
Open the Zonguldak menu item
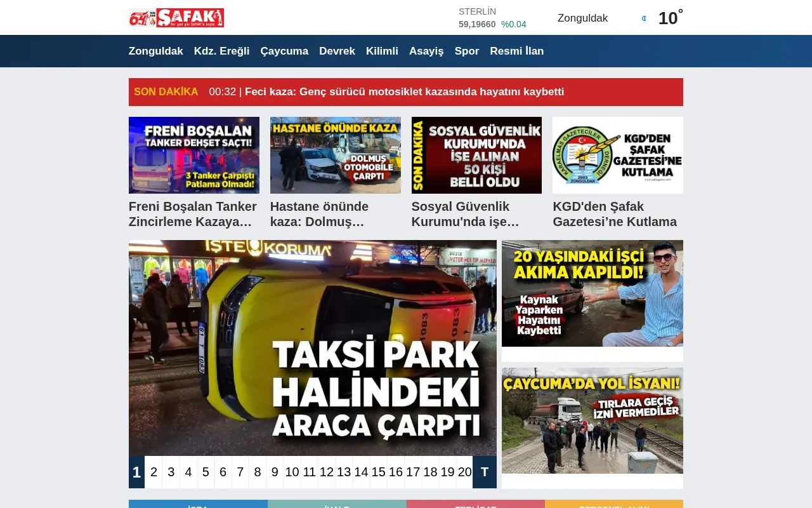pyautogui.click(x=155, y=51)
